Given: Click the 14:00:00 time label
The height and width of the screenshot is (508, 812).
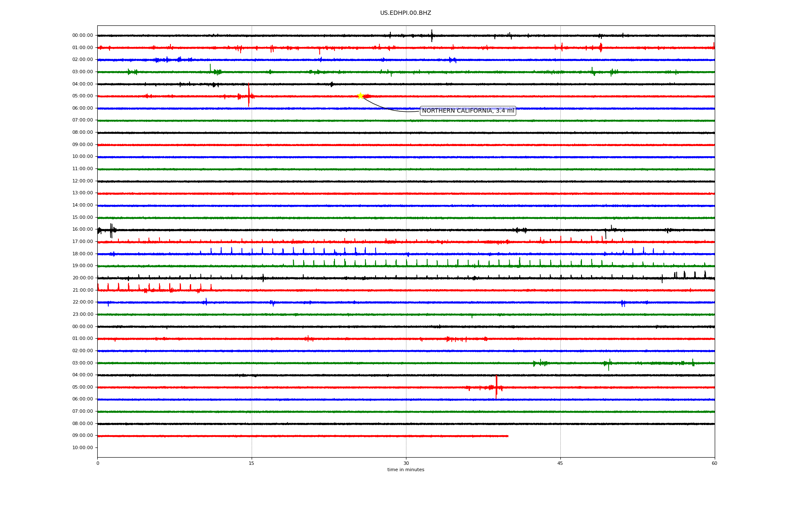Looking at the screenshot, I should pyautogui.click(x=82, y=205).
